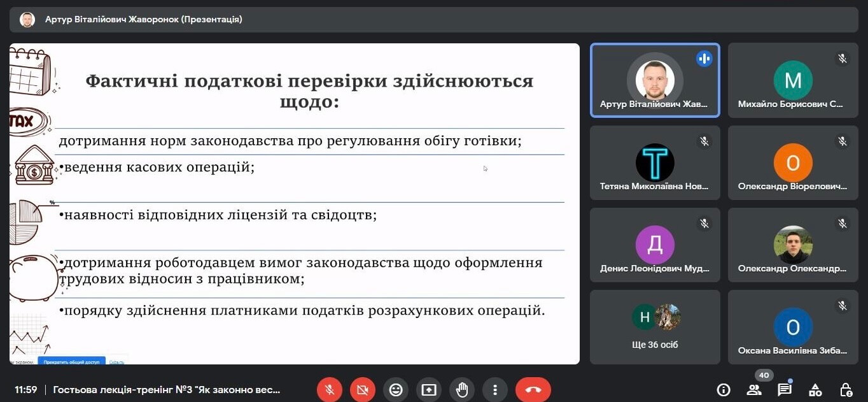
Task: Select Артур Віталійович's video tile
Action: (655, 80)
